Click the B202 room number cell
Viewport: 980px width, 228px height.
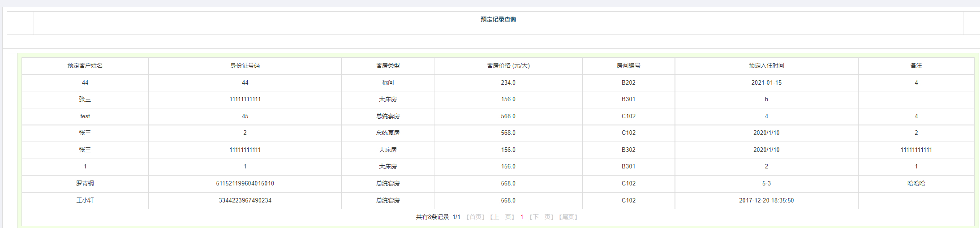[x=628, y=83]
